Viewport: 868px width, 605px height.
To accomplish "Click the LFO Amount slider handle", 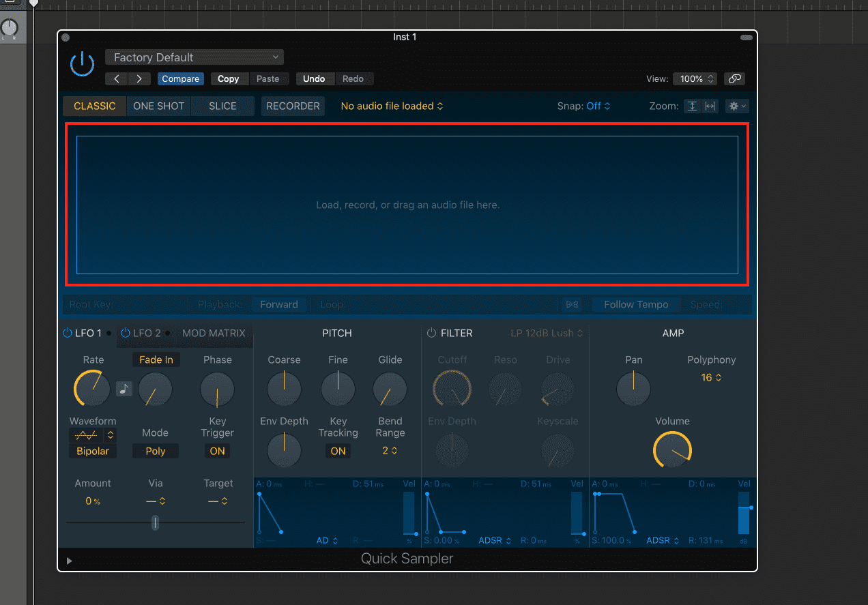I will click(x=155, y=522).
